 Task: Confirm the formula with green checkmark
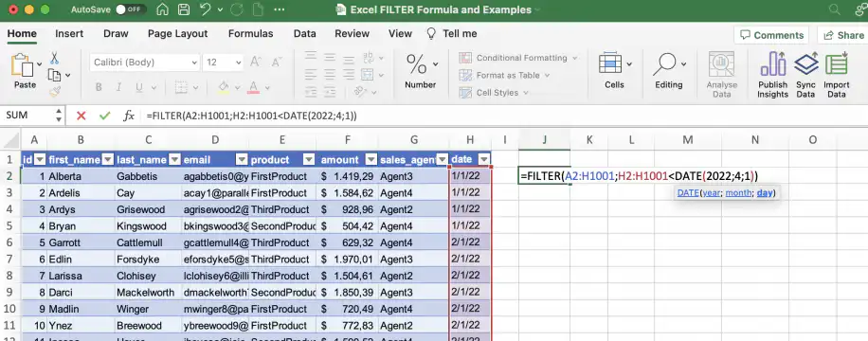click(x=104, y=116)
